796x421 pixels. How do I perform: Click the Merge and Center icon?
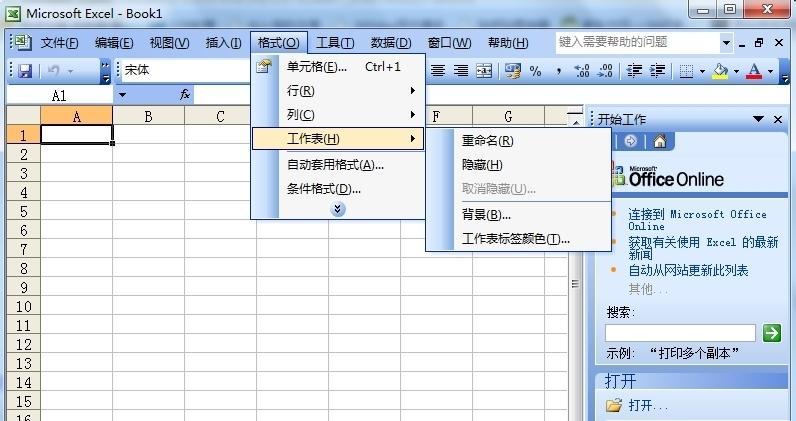click(484, 71)
